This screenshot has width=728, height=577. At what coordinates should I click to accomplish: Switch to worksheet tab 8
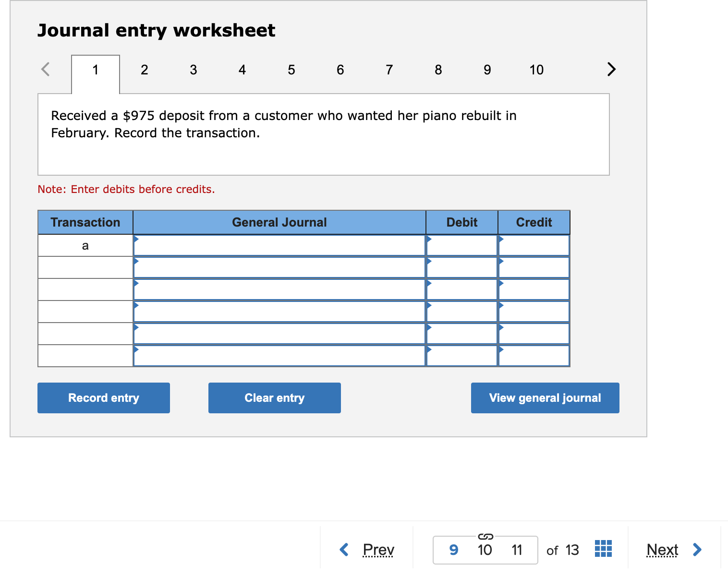[438, 69]
